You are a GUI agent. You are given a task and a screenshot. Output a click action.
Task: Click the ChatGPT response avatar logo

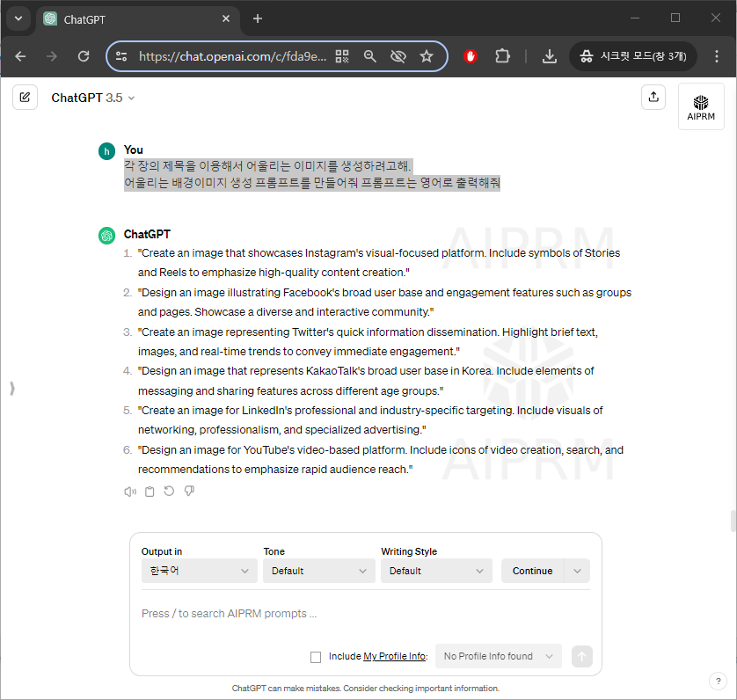point(106,235)
